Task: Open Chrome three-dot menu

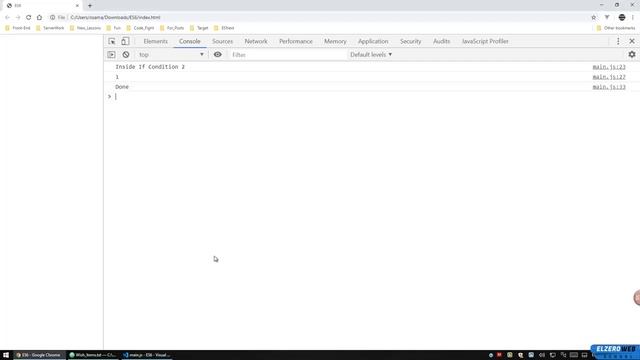Action: [x=633, y=17]
